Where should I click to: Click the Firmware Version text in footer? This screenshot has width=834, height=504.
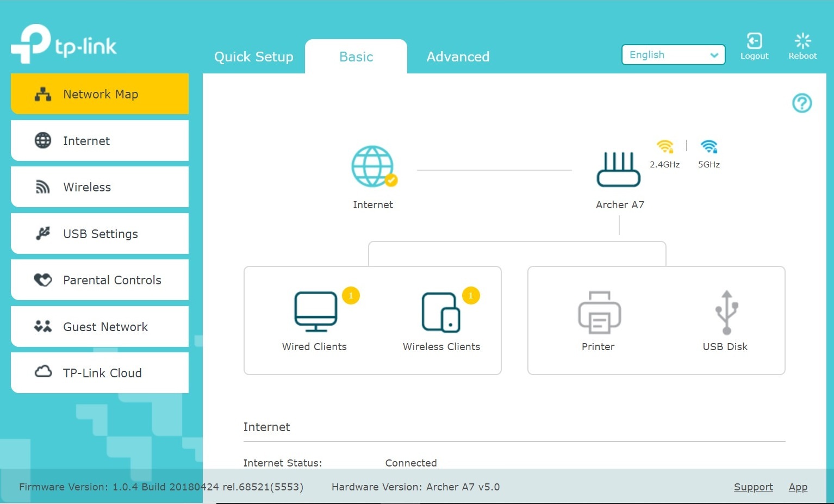[161, 487]
